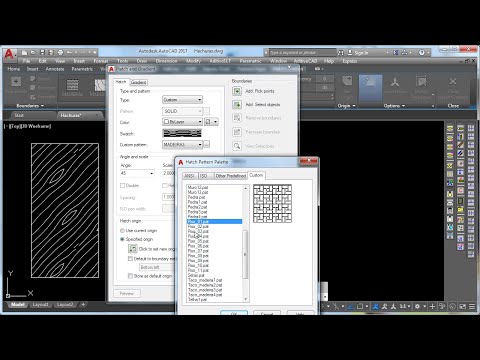This screenshot has height=360, width=480.
Task: Click Set Origin icon in ribbon
Action: click(347, 81)
